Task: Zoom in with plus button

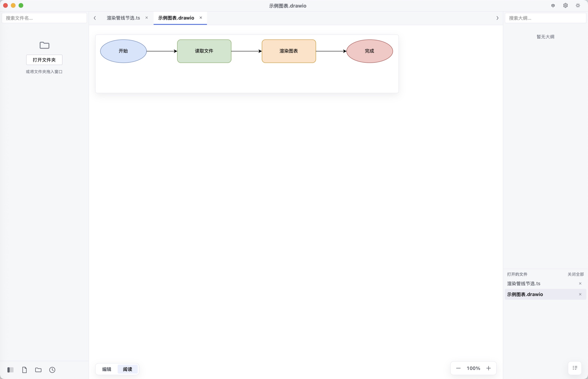Action: point(489,368)
